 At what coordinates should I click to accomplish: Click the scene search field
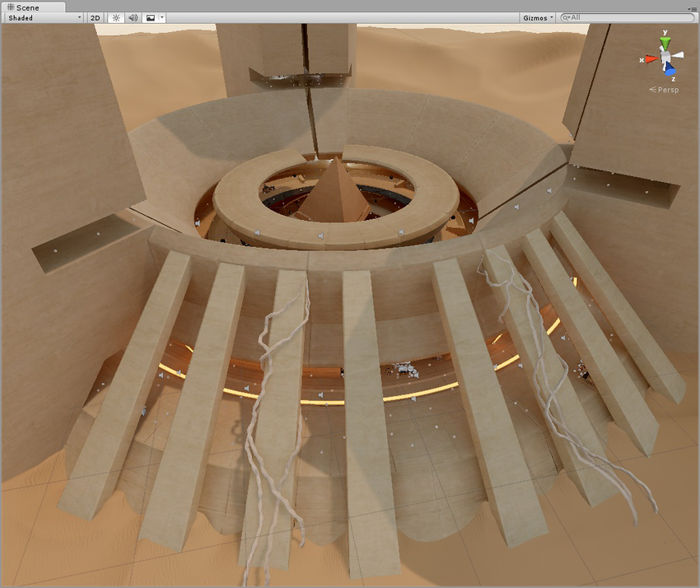coord(630,17)
